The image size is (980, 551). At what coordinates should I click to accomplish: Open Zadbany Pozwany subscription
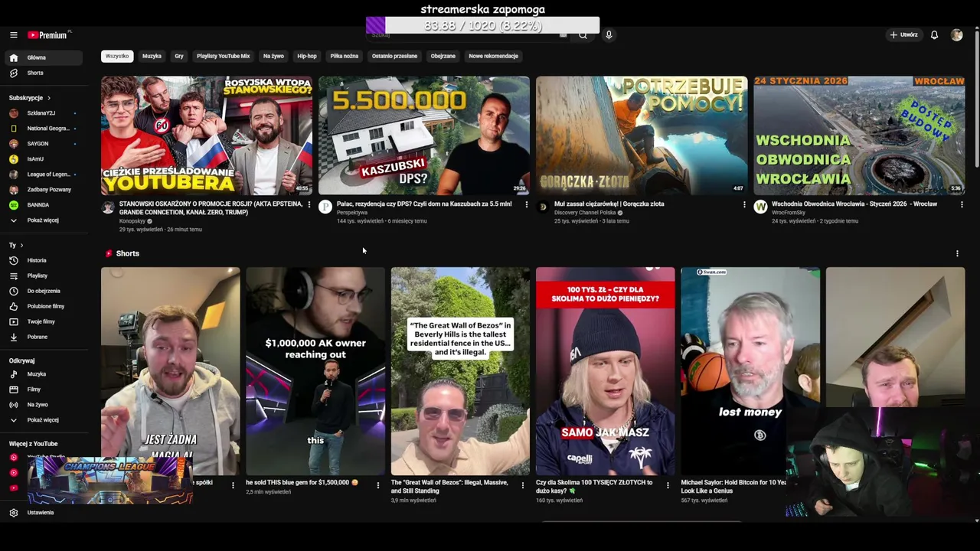click(44, 190)
